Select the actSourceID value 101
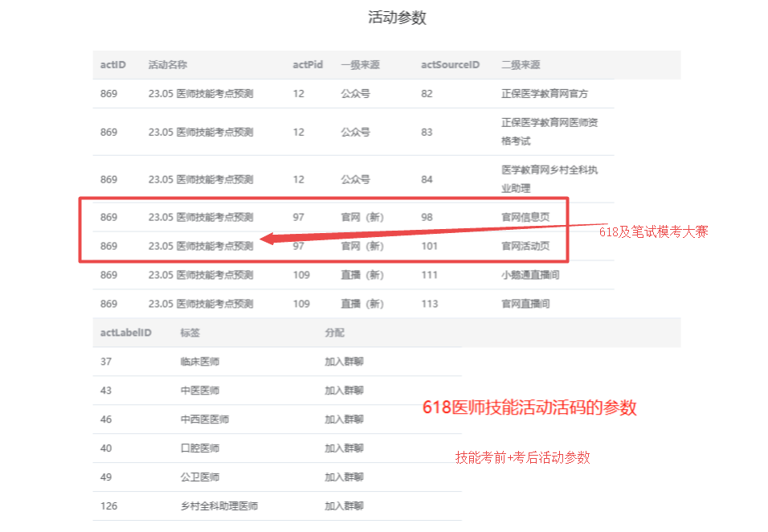 [429, 246]
